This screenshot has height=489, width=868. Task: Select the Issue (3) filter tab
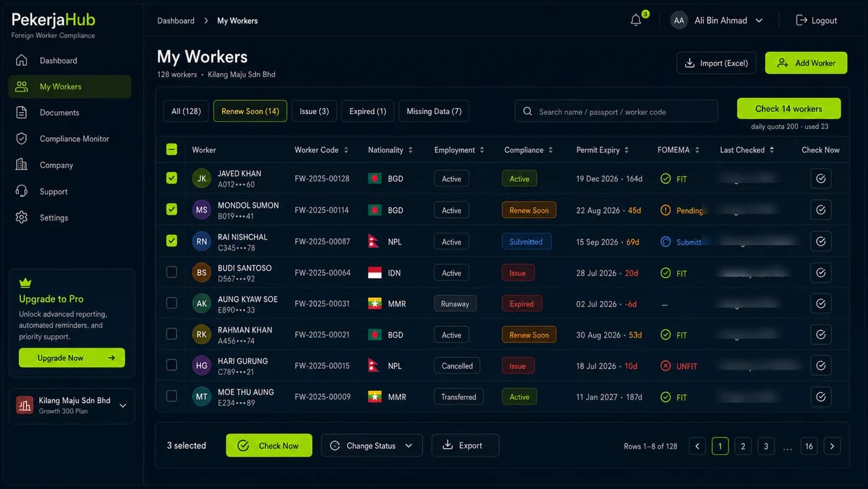coord(314,111)
